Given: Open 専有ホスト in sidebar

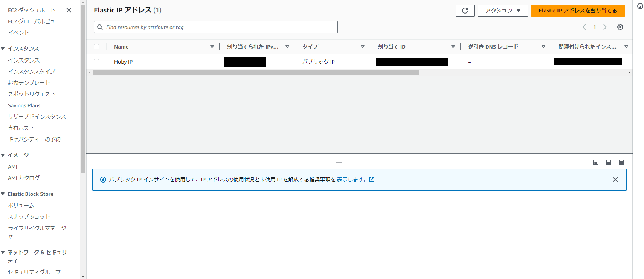Looking at the screenshot, I should 21,128.
